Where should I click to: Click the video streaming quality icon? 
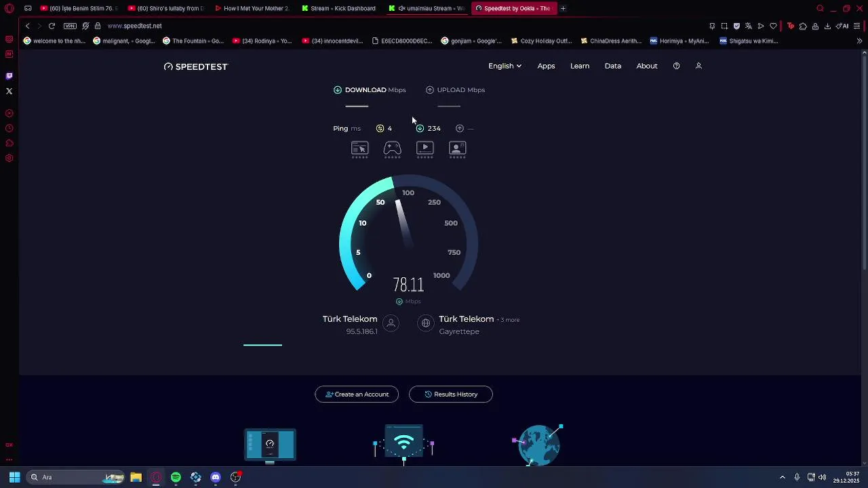click(x=425, y=148)
